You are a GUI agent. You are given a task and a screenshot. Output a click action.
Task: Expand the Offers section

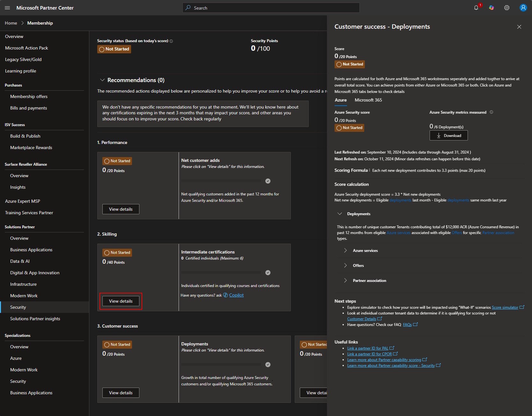345,266
